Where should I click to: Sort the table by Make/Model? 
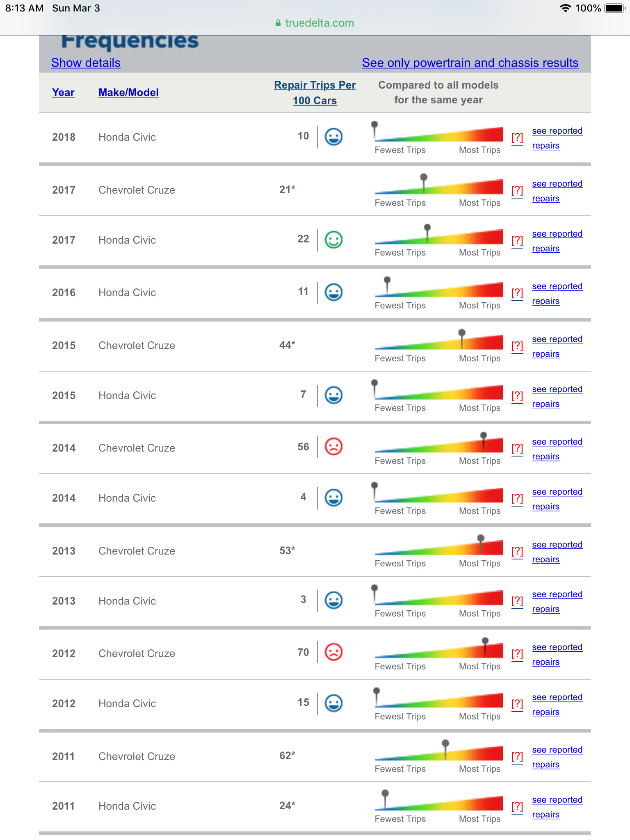coord(128,92)
